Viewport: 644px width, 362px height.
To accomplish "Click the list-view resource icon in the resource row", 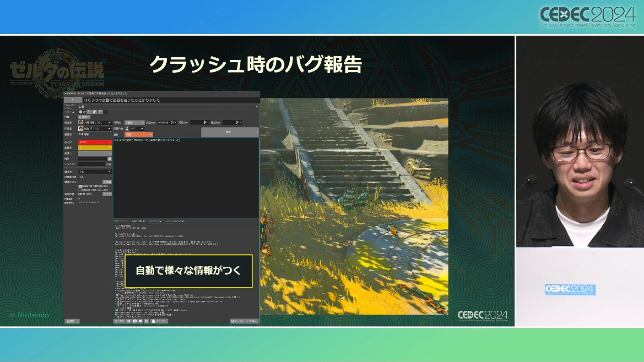I will pyautogui.click(x=100, y=112).
